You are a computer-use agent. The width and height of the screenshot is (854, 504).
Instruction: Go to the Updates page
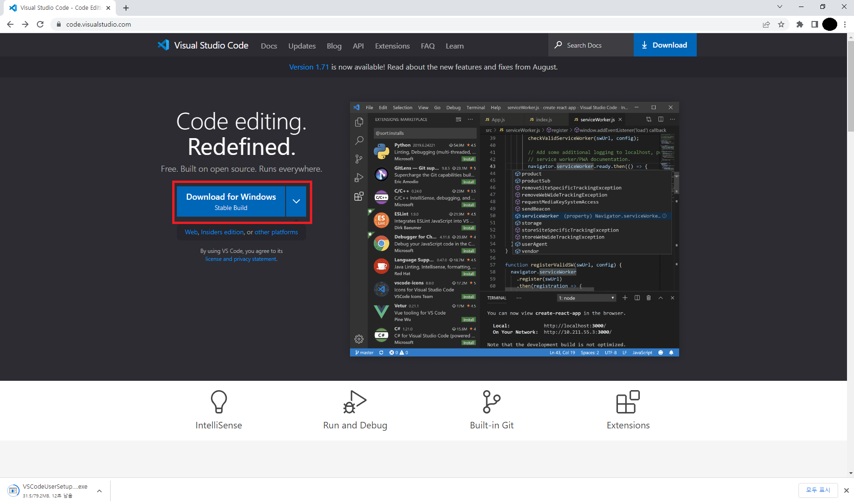pyautogui.click(x=302, y=46)
